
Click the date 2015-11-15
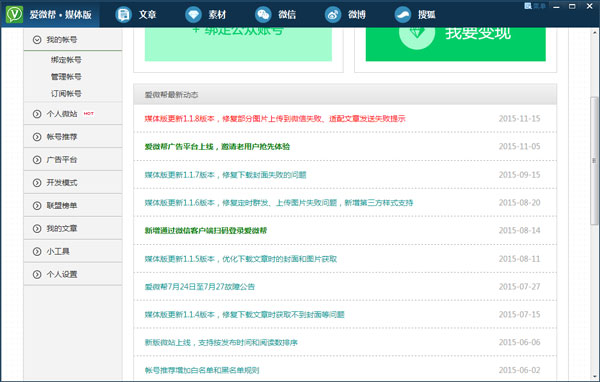click(519, 119)
